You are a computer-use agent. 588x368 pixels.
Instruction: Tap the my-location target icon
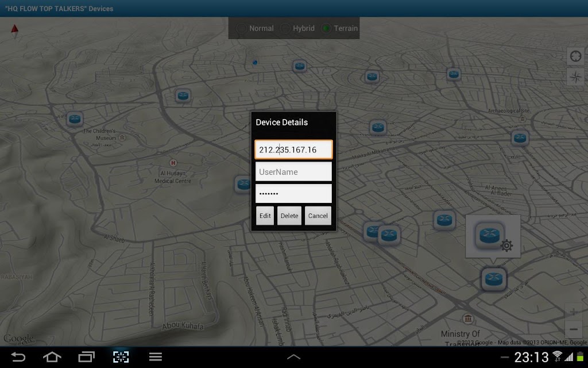click(575, 56)
